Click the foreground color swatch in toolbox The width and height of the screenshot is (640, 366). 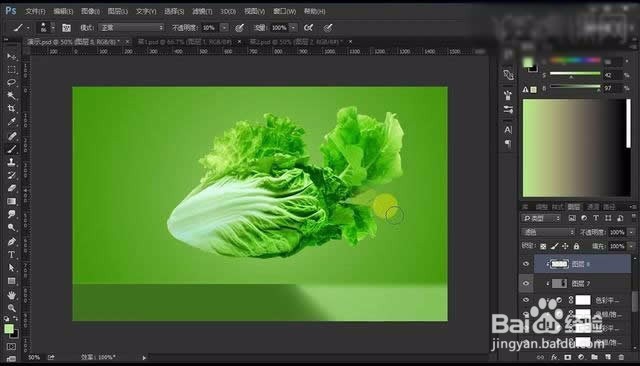pyautogui.click(x=9, y=329)
